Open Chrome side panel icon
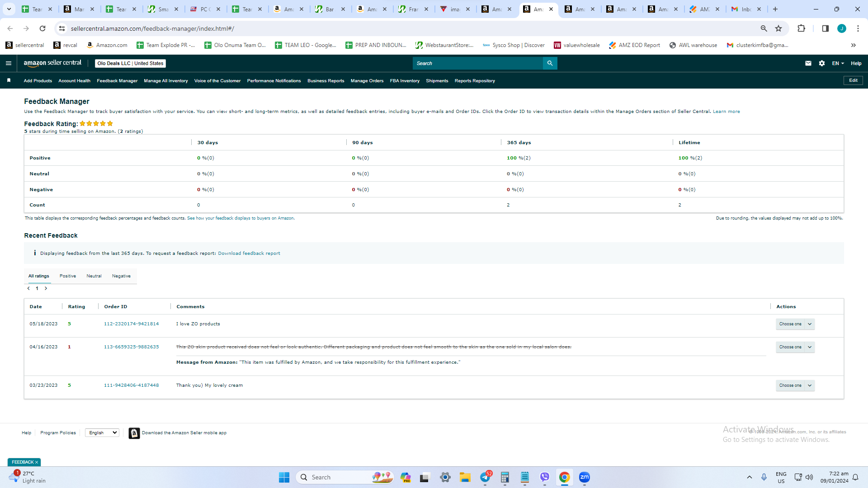 [x=825, y=28]
